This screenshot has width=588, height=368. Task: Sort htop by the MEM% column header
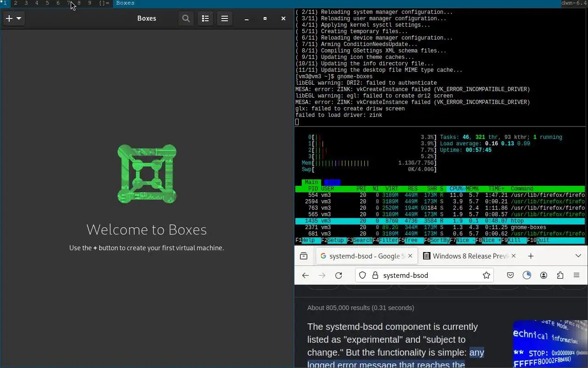(472, 189)
